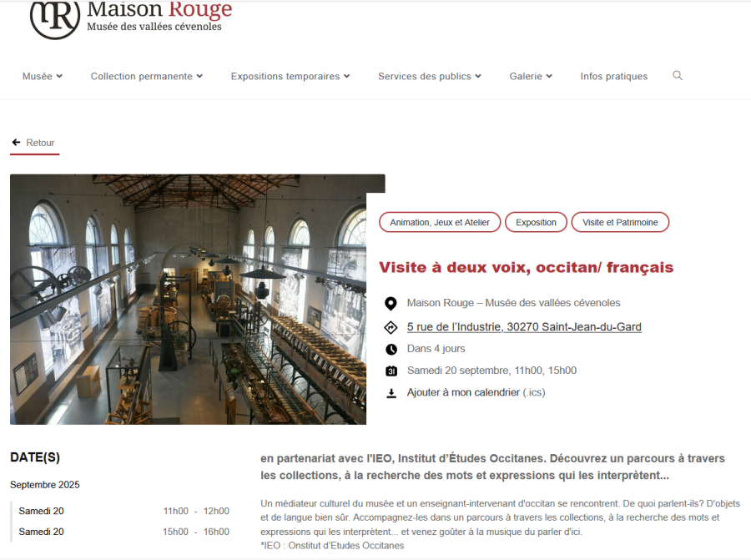Click the calendar icon beside Samedi 20 septembre
The image size is (751, 560).
(x=391, y=371)
